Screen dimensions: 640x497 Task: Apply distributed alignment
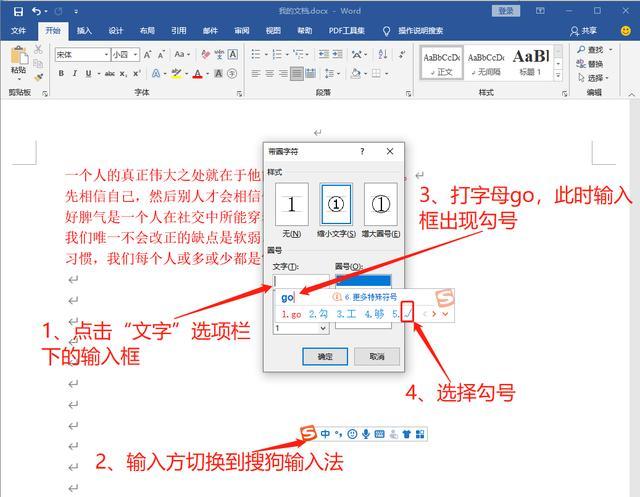pyautogui.click(x=311, y=73)
